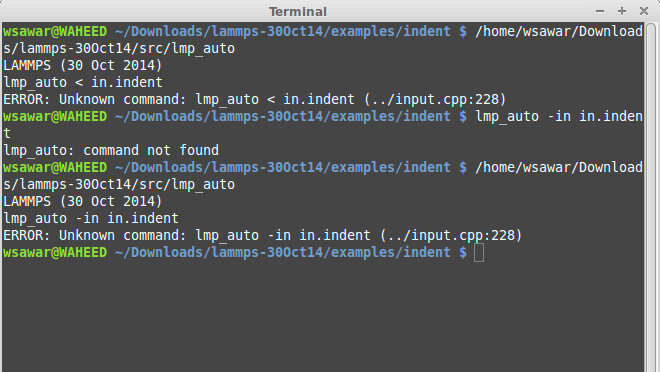Screen dimensions: 660x372
Task: Click the 'lmp_auto < in.indent' input line
Action: pyautogui.click(x=83, y=83)
